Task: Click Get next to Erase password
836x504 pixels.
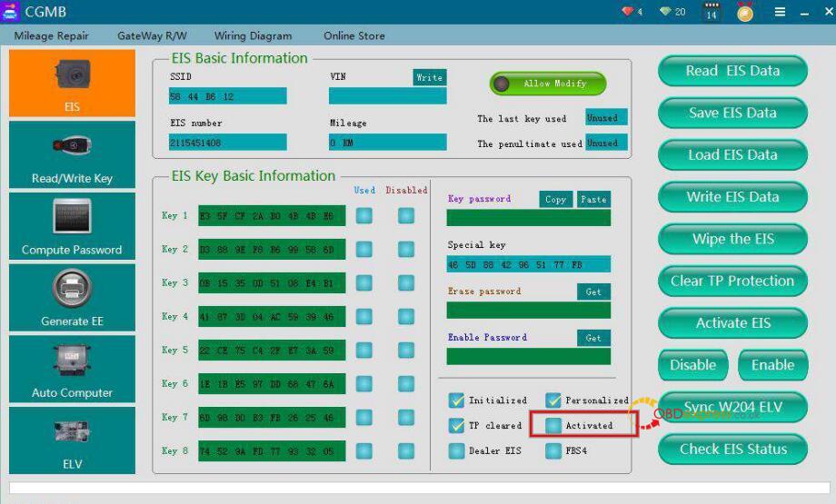Action: [x=593, y=292]
